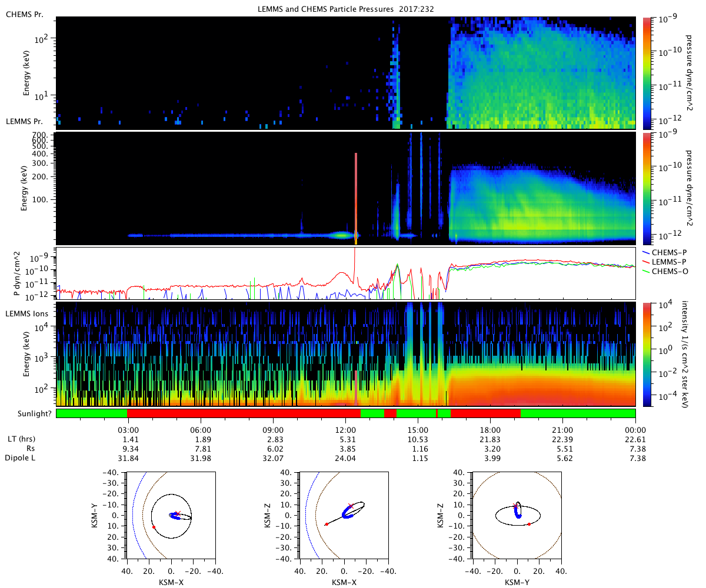Click the LT value 22.61
Image resolution: width=706 pixels, height=588 pixels.
point(635,439)
